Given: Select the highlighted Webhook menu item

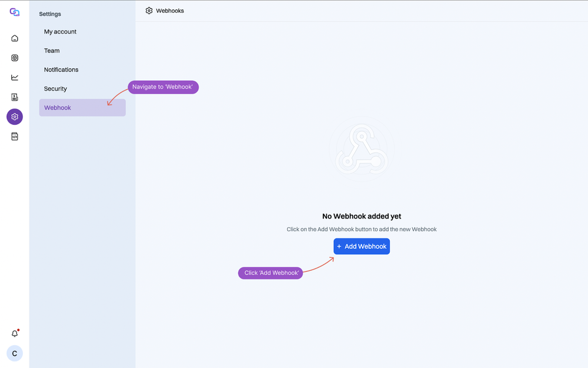Looking at the screenshot, I should tap(82, 108).
